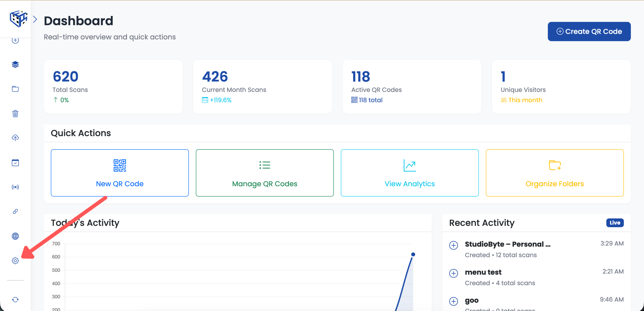
Task: Open the folders icon in the sidebar
Action: point(15,89)
